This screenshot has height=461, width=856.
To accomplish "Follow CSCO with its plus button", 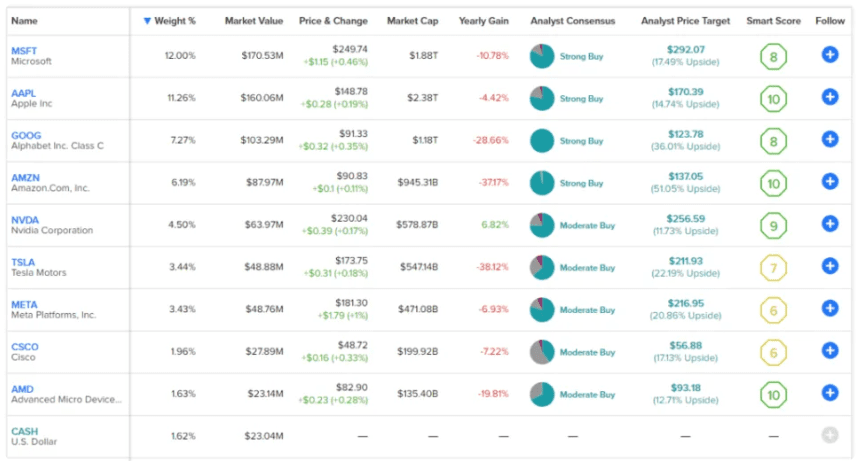I will click(830, 351).
